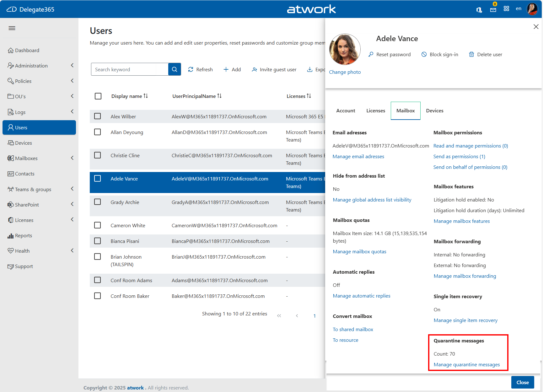This screenshot has width=543, height=392.
Task: Open Manage quarantine messages link
Action: 466,364
